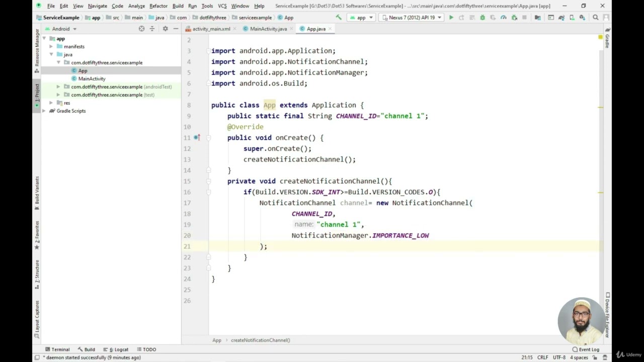
Task: Toggle the Device File Explorer panel
Action: (x=607, y=315)
